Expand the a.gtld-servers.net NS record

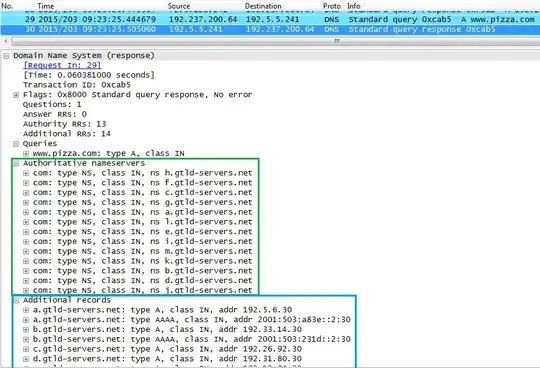point(26,212)
